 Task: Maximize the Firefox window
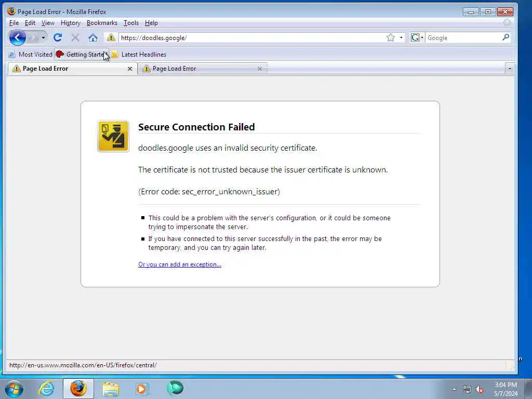488,12
